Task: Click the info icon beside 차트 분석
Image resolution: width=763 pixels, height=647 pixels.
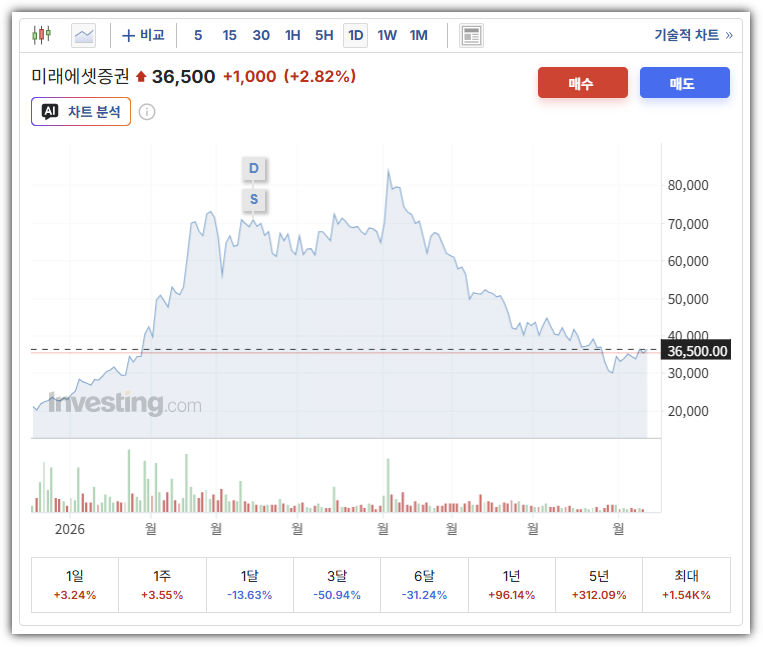Action: coord(147,112)
